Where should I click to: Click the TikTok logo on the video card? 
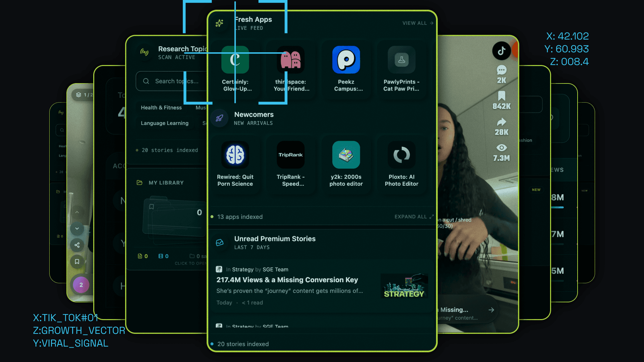click(x=501, y=51)
